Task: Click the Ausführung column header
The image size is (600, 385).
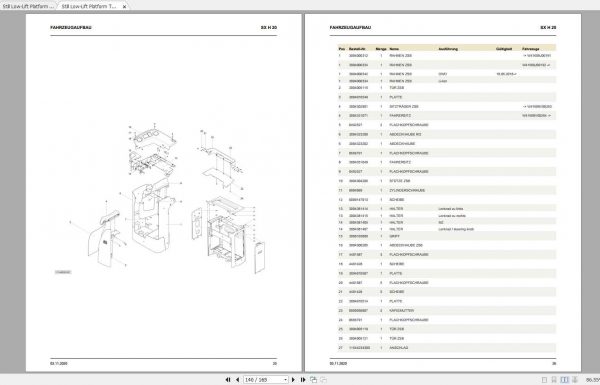Action: 448,49
